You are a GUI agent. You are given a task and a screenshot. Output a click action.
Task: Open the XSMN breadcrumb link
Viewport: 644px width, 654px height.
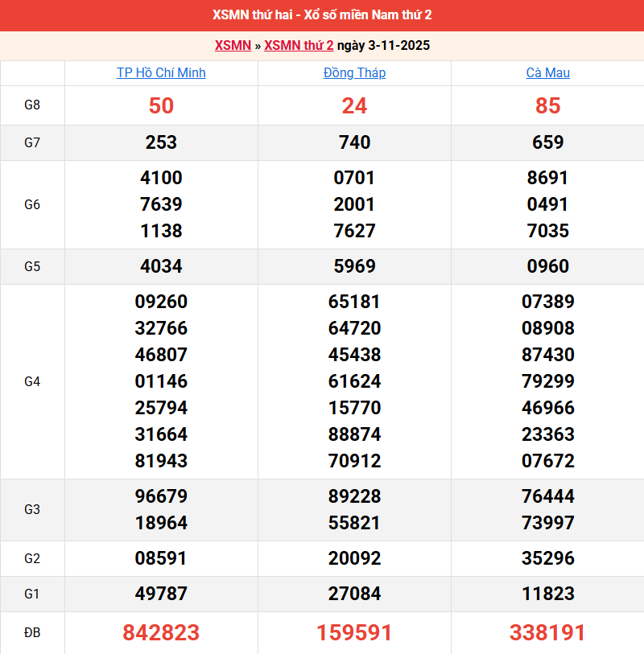pyautogui.click(x=233, y=46)
